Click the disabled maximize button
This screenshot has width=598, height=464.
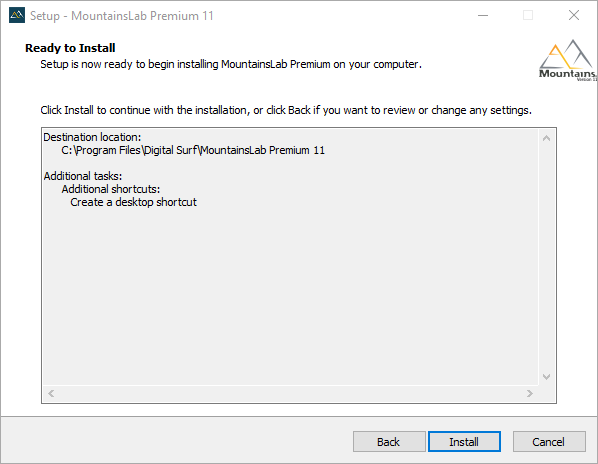[x=528, y=16]
